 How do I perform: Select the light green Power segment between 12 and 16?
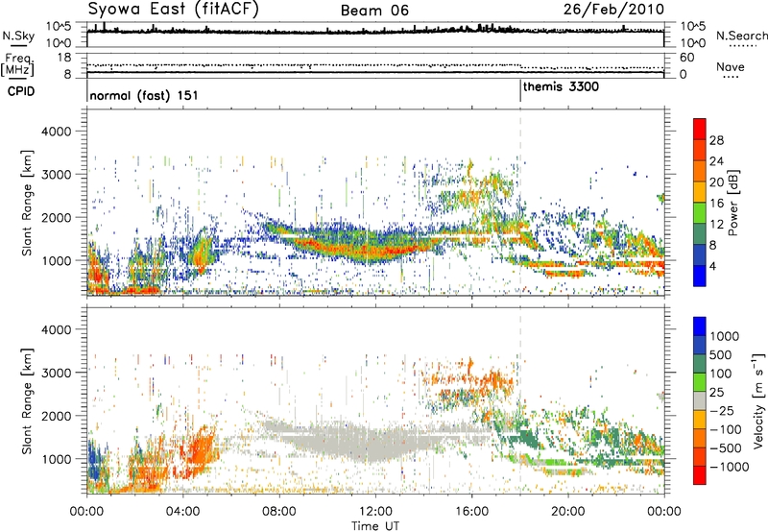[x=700, y=213]
